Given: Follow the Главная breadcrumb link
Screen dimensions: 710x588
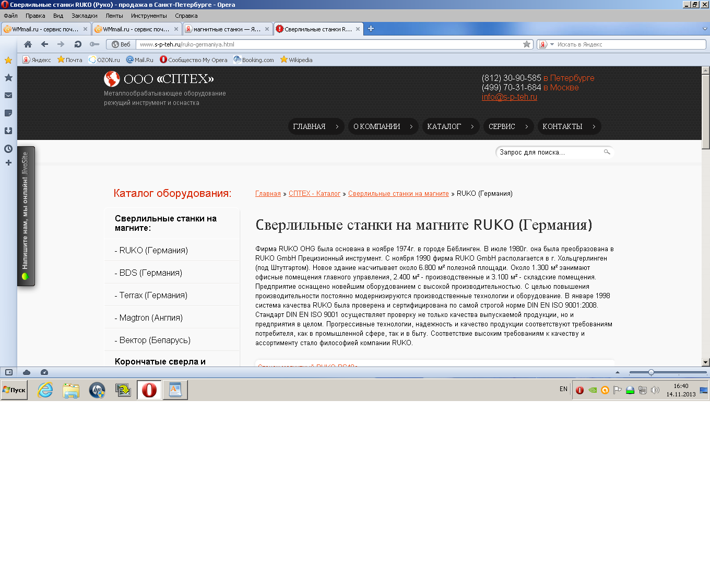Looking at the screenshot, I should tap(268, 194).
